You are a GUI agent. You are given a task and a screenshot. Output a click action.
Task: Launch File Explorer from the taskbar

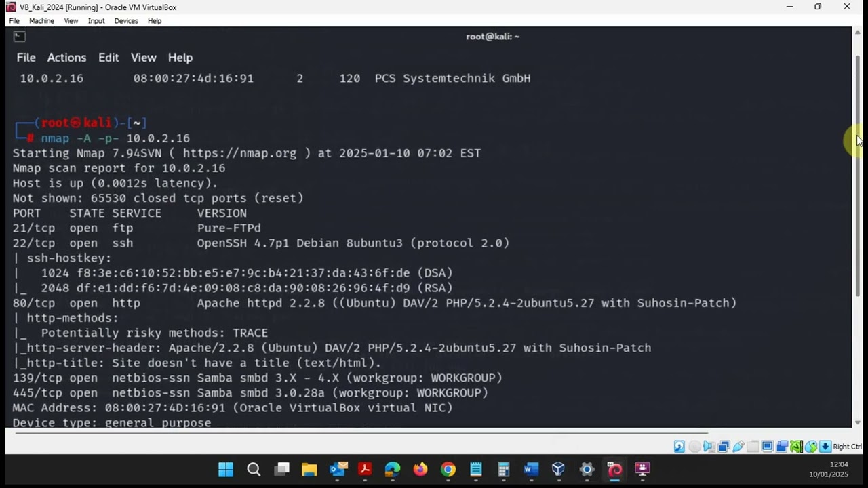(309, 469)
